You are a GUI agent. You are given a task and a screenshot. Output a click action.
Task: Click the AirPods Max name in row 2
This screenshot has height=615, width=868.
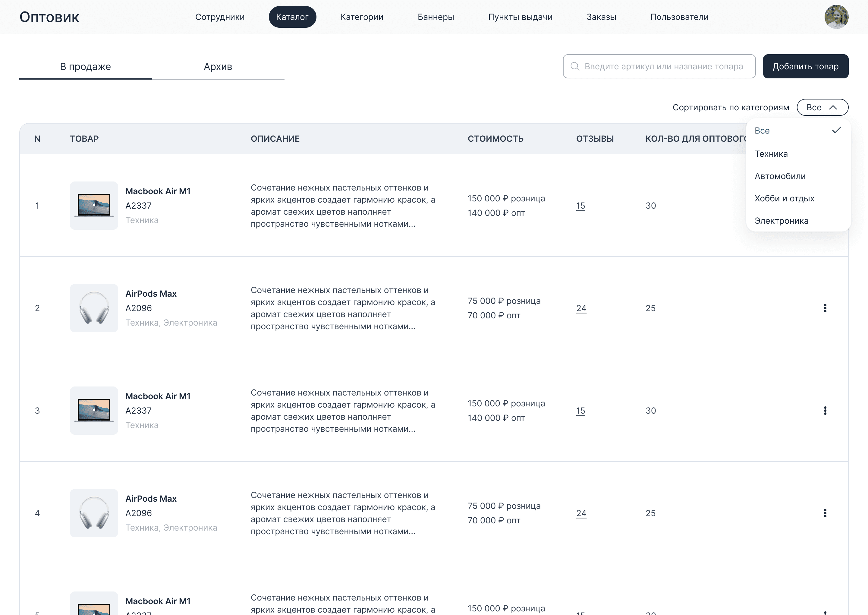point(151,294)
